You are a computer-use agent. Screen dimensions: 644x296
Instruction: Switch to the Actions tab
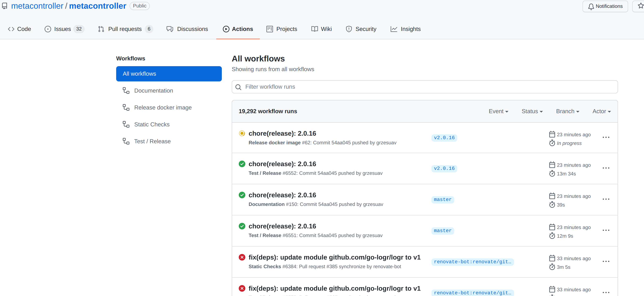tap(238, 29)
